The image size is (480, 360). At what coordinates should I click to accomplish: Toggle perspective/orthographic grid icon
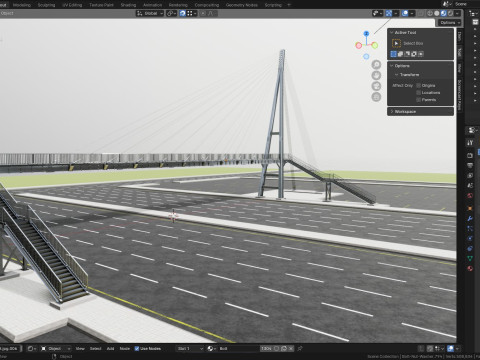pyautogui.click(x=376, y=97)
